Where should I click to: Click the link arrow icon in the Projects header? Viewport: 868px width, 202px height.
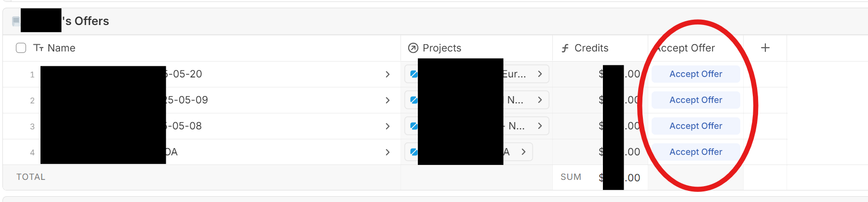[x=413, y=48]
